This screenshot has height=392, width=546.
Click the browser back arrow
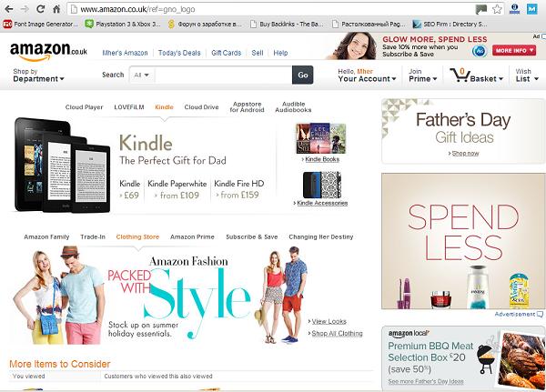[9, 9]
